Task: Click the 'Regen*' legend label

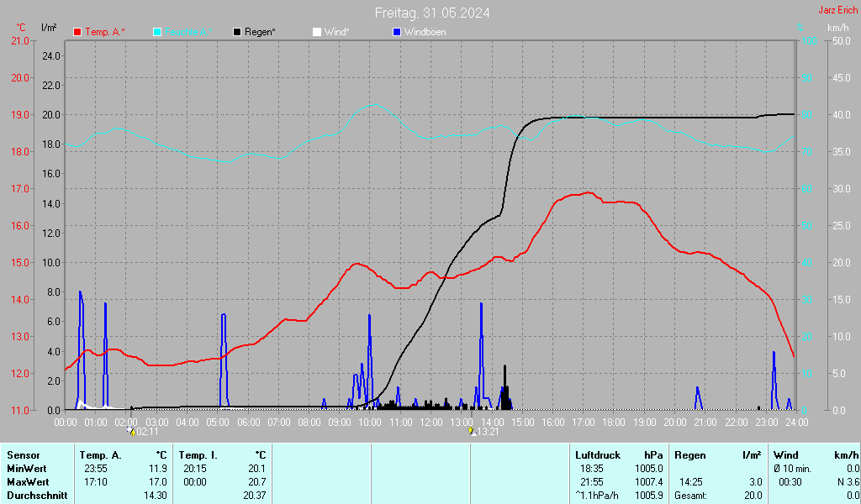Action: click(x=261, y=33)
